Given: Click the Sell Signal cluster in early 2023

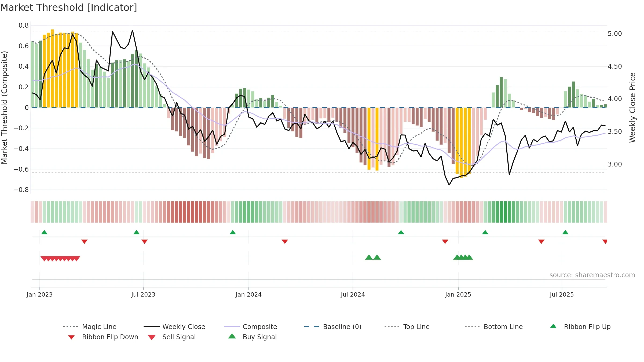Looking at the screenshot, I should [60, 259].
